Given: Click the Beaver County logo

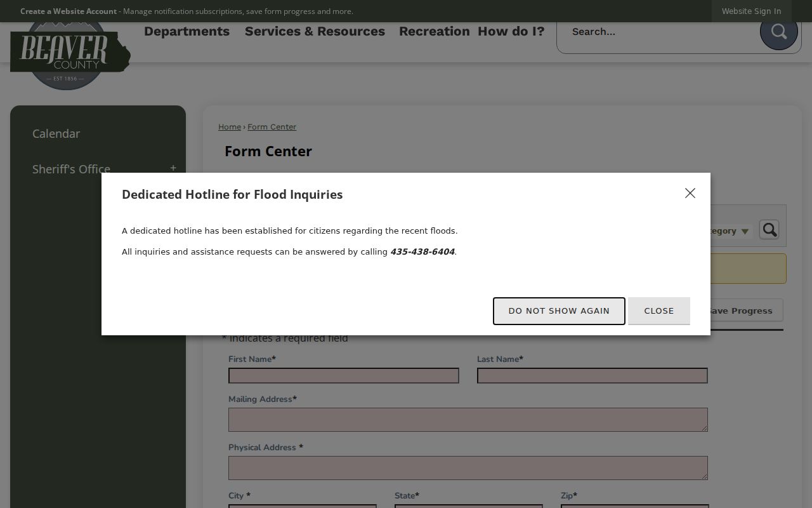Looking at the screenshot, I should 70,56.
